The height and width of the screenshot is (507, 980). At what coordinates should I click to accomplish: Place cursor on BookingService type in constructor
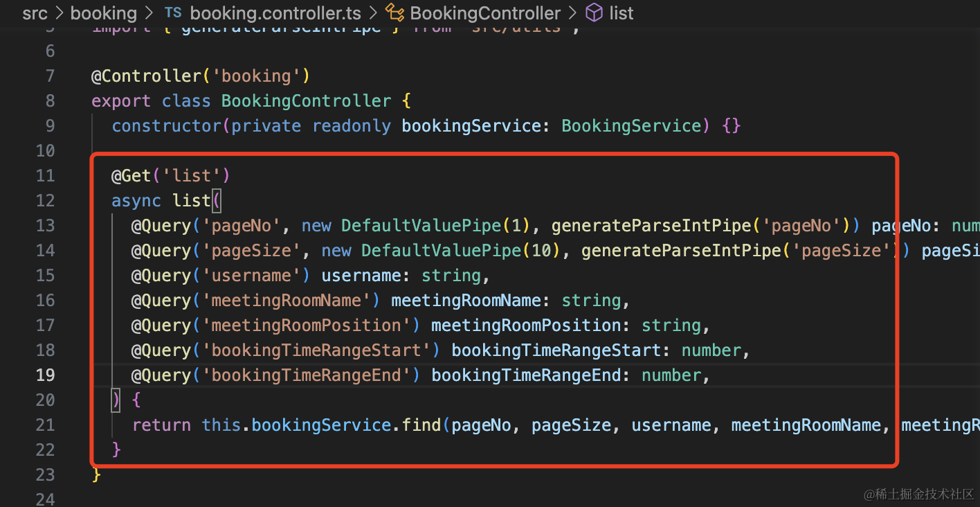coord(631,125)
